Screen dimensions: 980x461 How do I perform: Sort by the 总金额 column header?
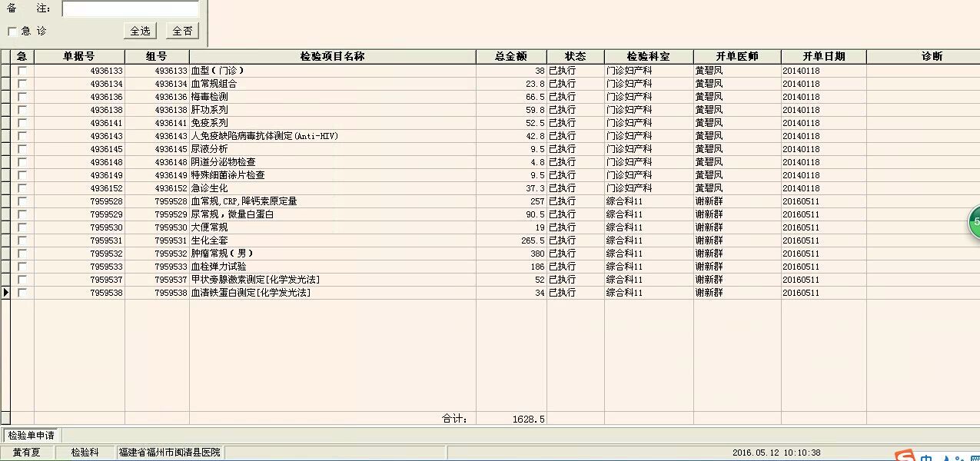pos(511,57)
